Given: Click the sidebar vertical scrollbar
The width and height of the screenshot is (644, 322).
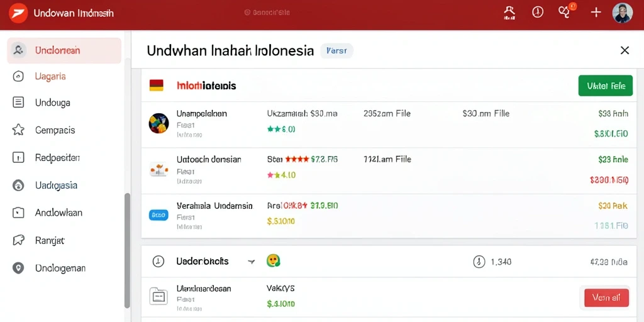Looking at the screenshot, I should (x=127, y=250).
